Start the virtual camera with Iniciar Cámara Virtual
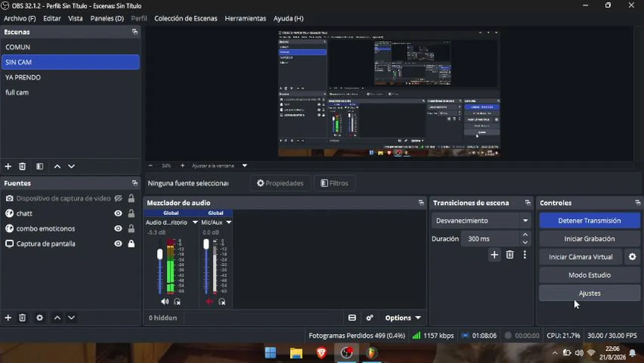 tap(581, 257)
